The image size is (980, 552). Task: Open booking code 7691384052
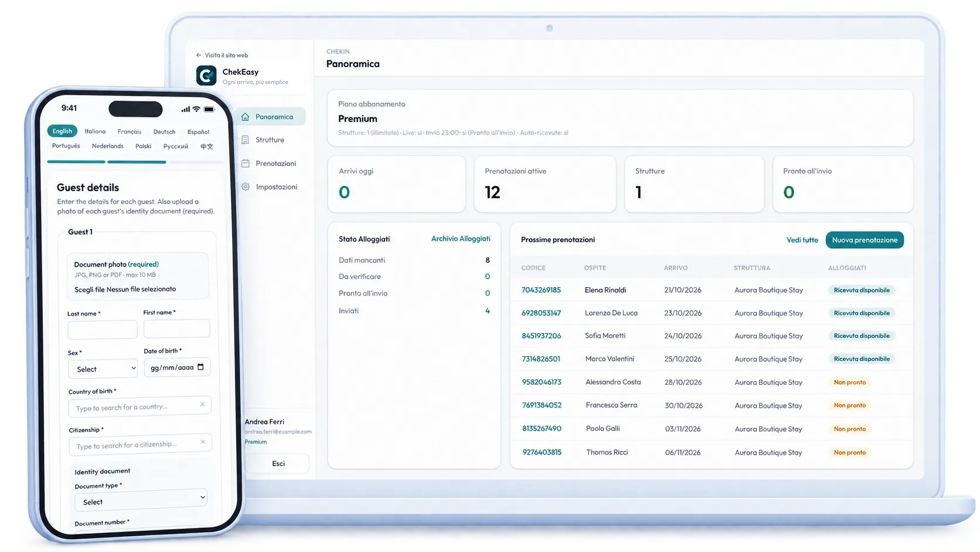542,405
